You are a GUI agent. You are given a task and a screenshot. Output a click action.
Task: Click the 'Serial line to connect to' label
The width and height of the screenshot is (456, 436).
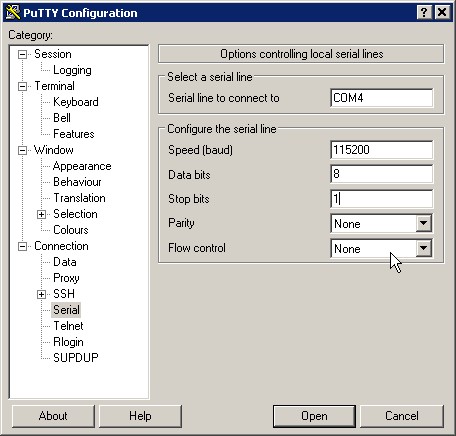tap(224, 98)
